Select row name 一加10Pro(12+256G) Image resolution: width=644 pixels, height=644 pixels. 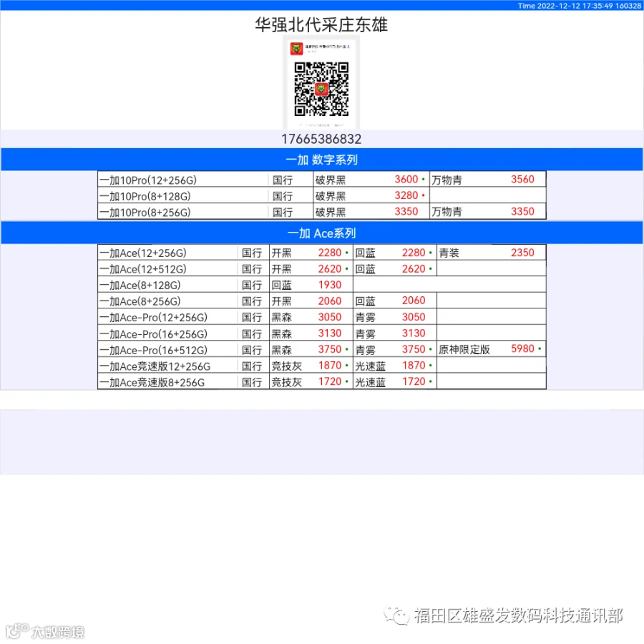[148, 180]
